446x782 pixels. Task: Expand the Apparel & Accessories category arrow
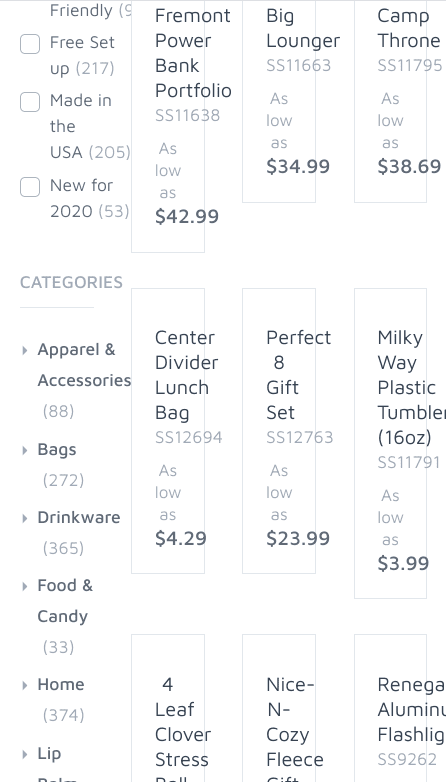pyautogui.click(x=25, y=351)
